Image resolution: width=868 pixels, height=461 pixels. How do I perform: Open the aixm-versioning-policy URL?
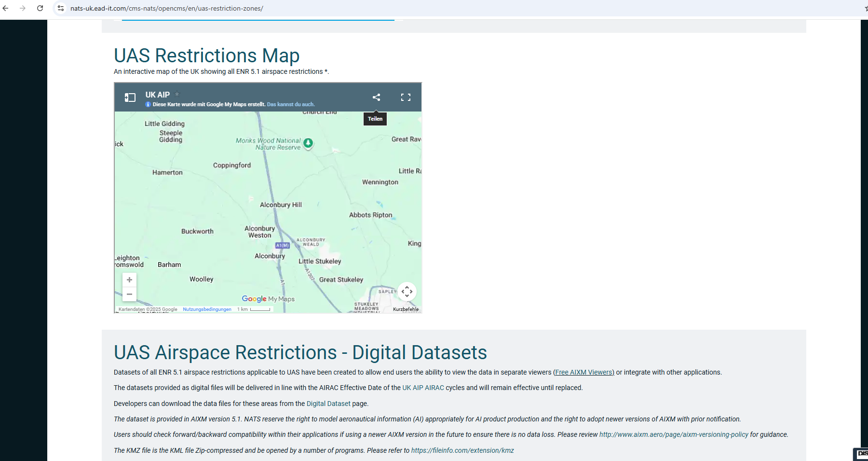673,434
